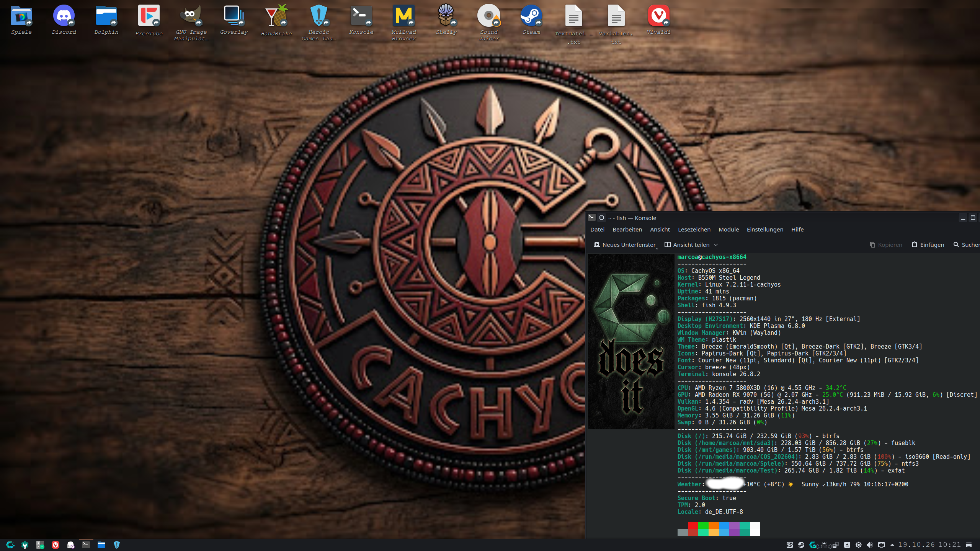Screen dimensions: 980x551
Task: Launch Goverlay from the desktop
Action: click(234, 20)
